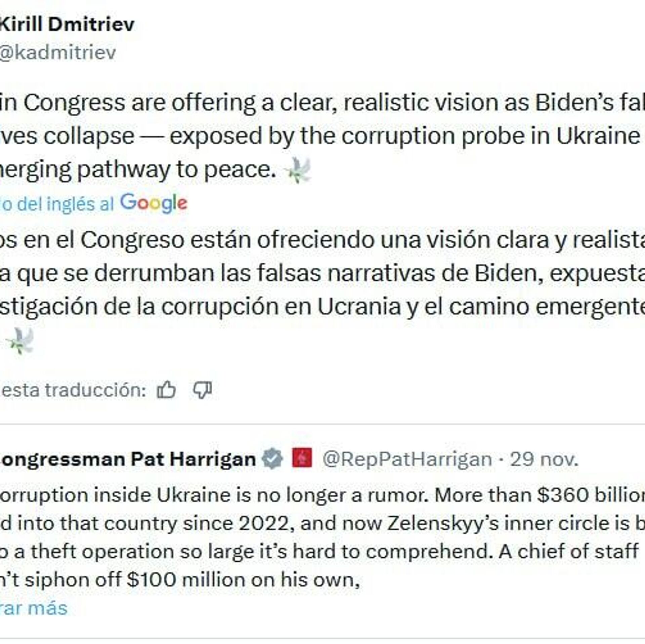This screenshot has width=645, height=644.
Task: Click the dove emoji after 'pathway to peace'
Action: click(x=297, y=170)
